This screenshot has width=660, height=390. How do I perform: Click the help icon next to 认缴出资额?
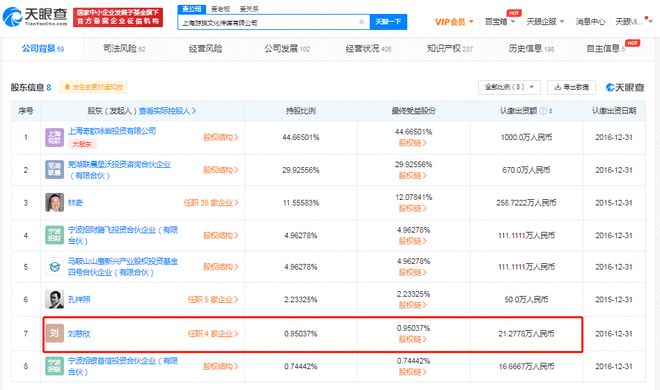pos(543,111)
